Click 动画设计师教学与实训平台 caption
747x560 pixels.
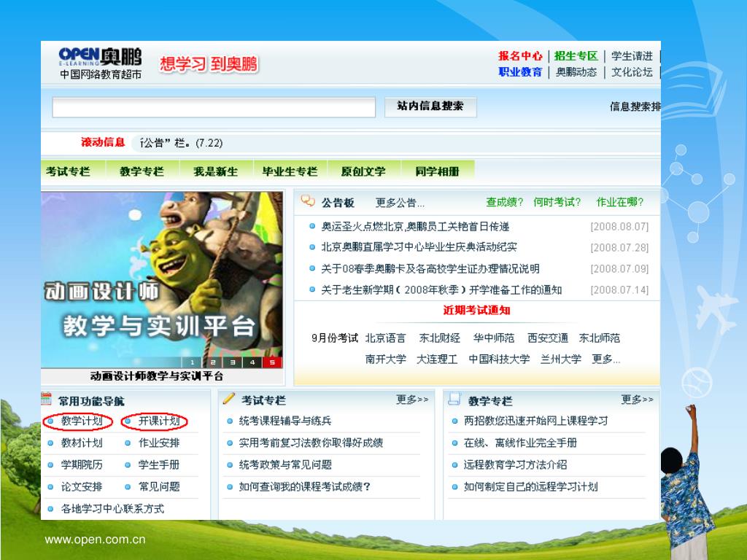157,376
